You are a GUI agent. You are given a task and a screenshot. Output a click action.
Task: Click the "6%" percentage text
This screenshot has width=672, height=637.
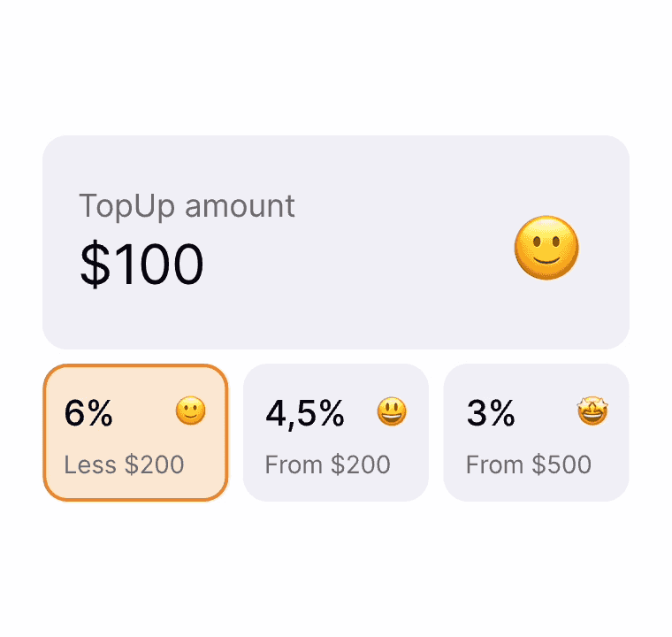[x=88, y=413]
